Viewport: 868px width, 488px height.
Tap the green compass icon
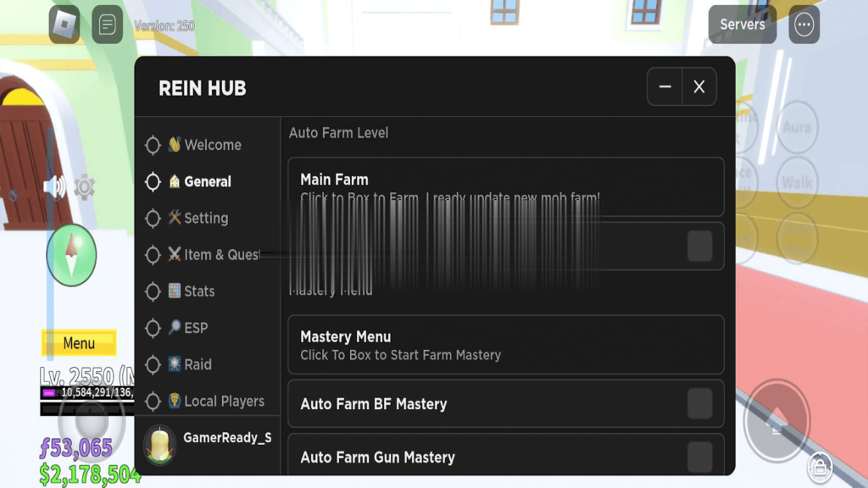pos(71,255)
